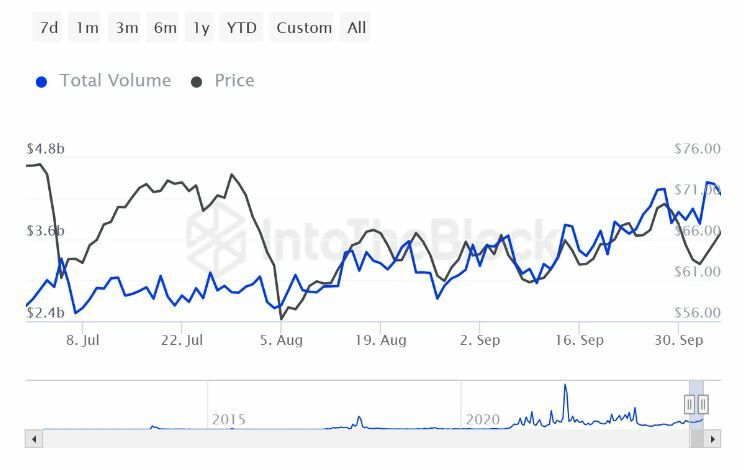Image resolution: width=744 pixels, height=470 pixels.
Task: Open the Custom date range picker
Action: tap(303, 28)
